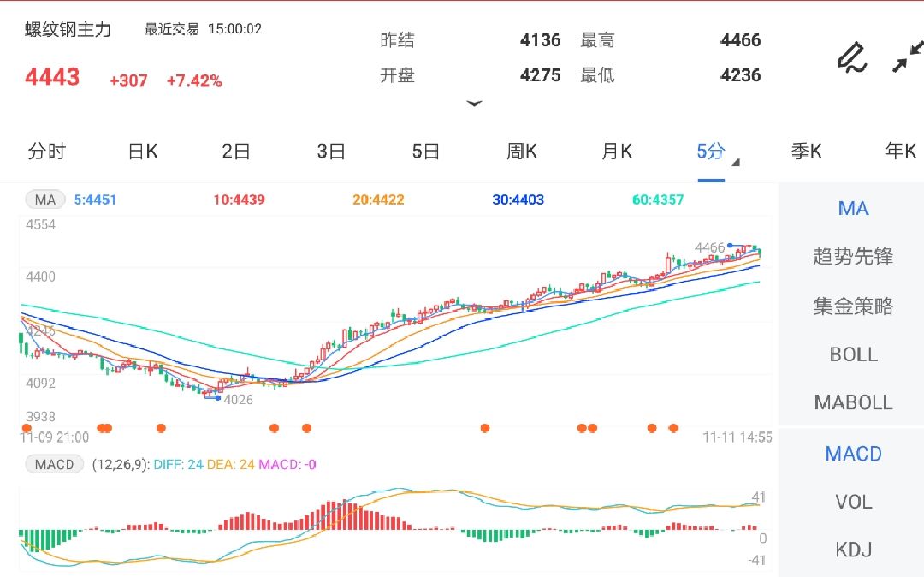924x577 pixels.
Task: Click the +307 price change
Action: click(x=128, y=80)
